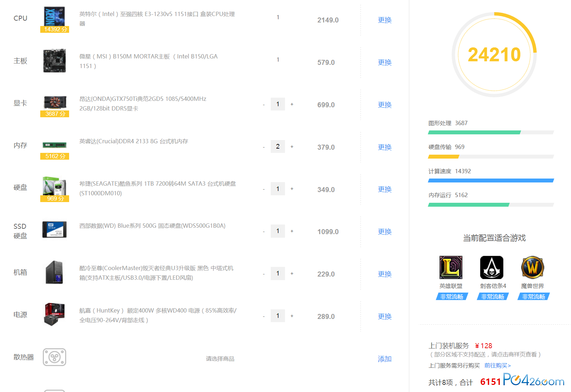Image resolution: width=571 pixels, height=392 pixels.
Task: Click the 内存运行 5162 score bar
Action: pyautogui.click(x=491, y=205)
